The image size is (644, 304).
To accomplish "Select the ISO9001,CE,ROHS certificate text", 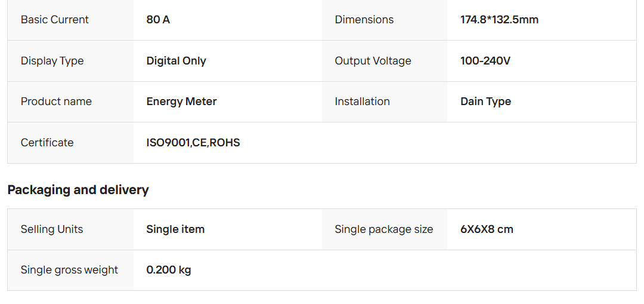I will tap(193, 143).
